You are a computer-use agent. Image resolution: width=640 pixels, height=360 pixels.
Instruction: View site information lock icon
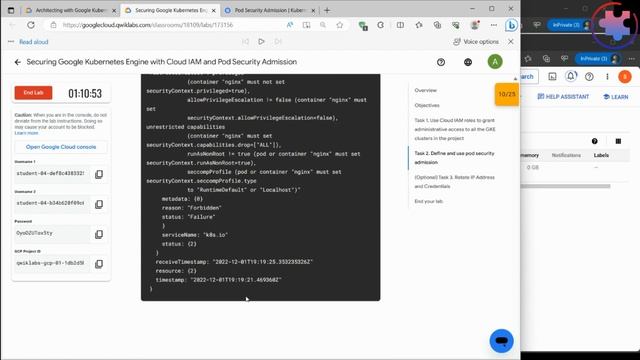click(53, 25)
